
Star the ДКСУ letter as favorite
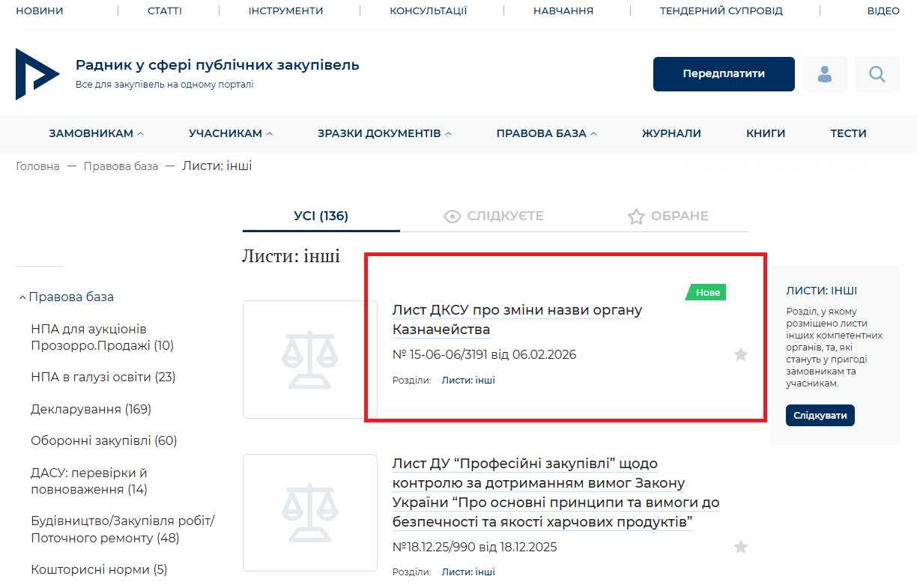pos(740,354)
